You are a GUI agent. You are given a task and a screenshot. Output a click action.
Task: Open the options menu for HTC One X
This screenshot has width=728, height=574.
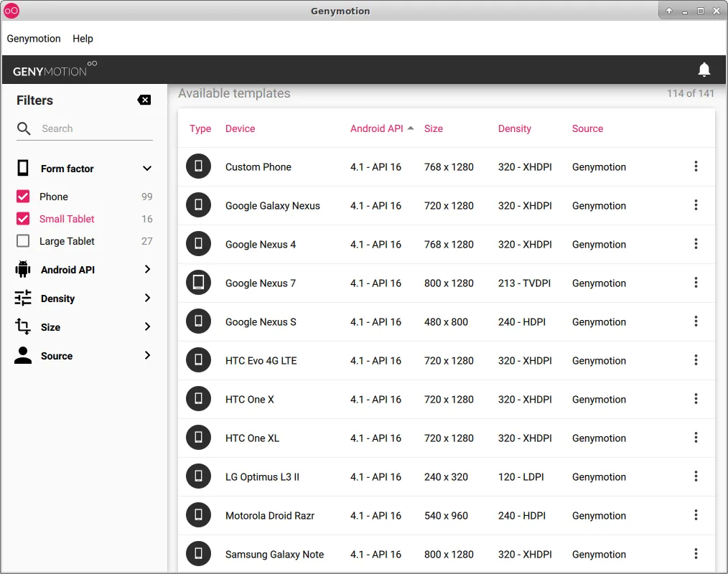(x=696, y=399)
